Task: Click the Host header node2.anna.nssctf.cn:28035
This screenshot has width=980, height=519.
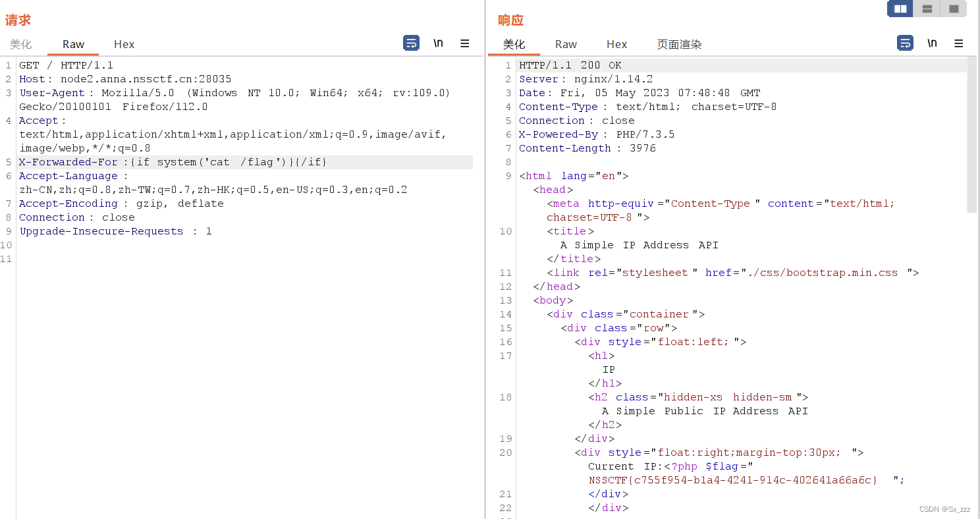Action: point(125,79)
